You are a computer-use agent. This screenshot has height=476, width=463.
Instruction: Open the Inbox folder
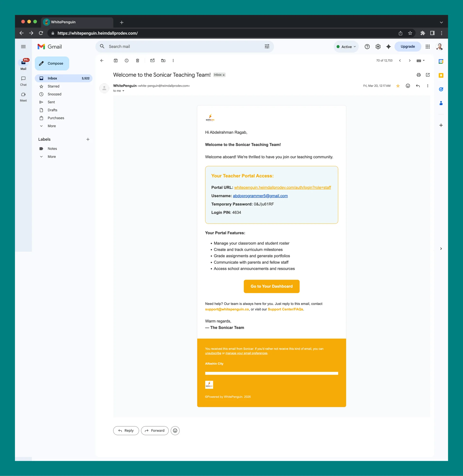coord(64,78)
